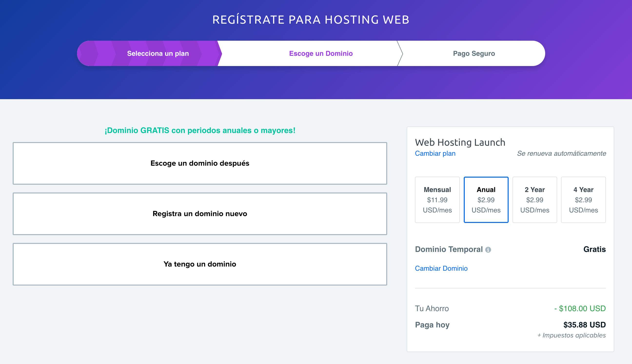Click the Web Hosting Launch title

(x=460, y=142)
